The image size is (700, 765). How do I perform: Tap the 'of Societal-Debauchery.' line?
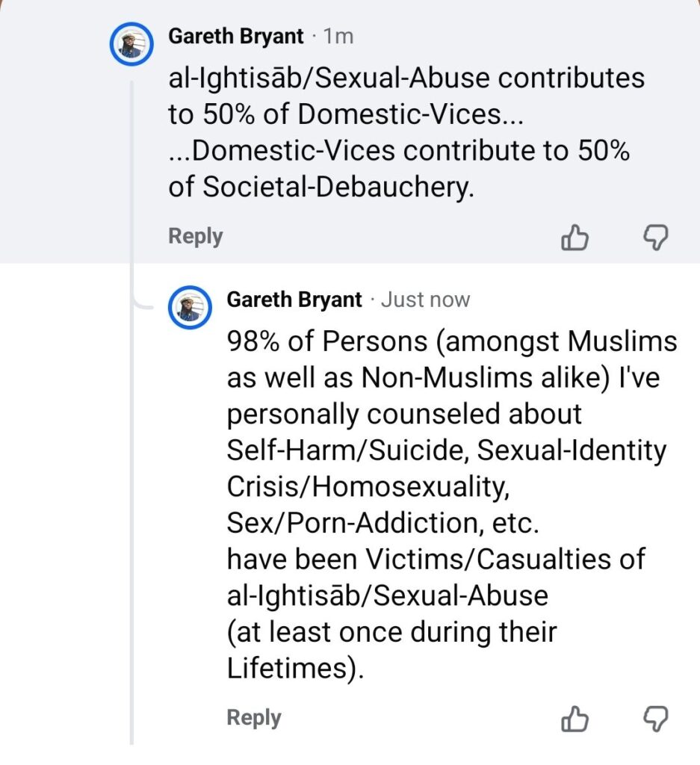[321, 188]
